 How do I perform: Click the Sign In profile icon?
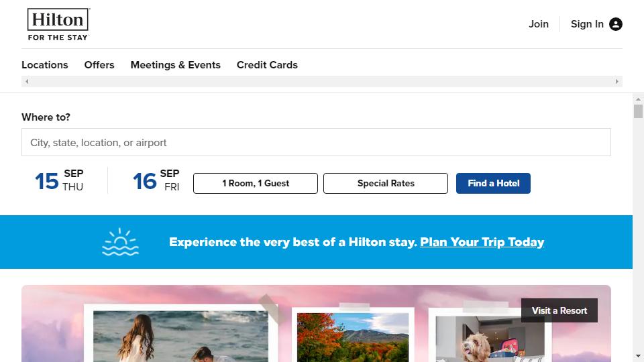[x=616, y=24]
